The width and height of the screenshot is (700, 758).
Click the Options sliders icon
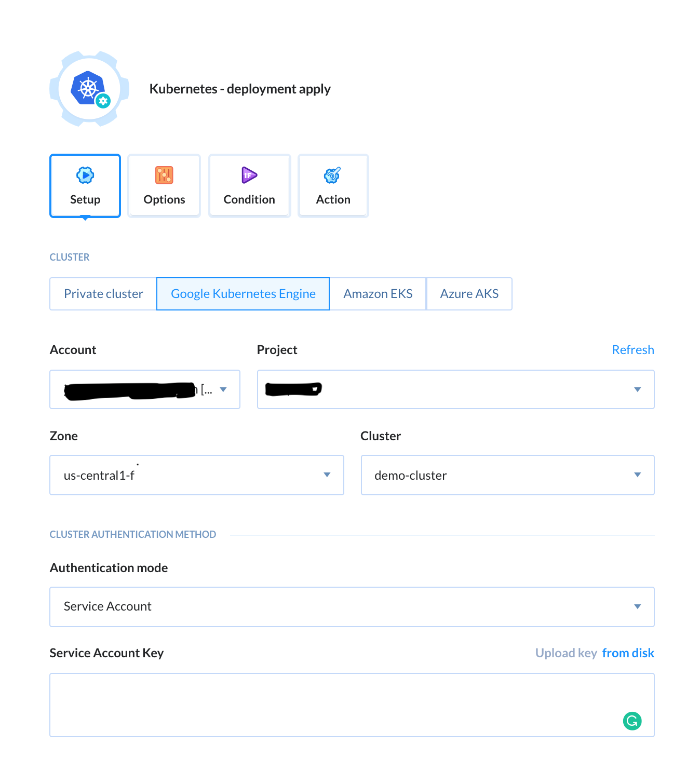(x=164, y=175)
